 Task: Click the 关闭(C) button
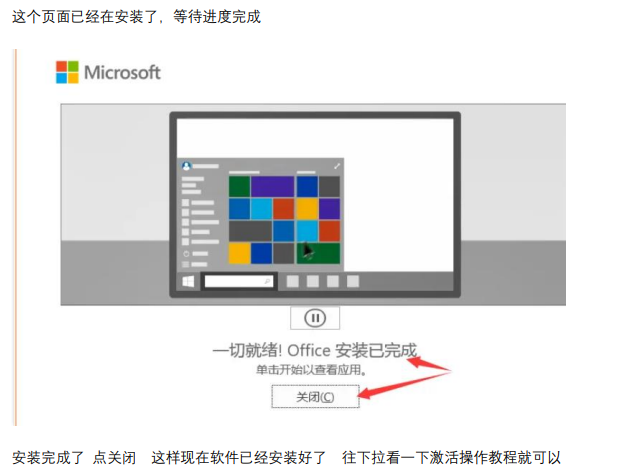click(315, 396)
